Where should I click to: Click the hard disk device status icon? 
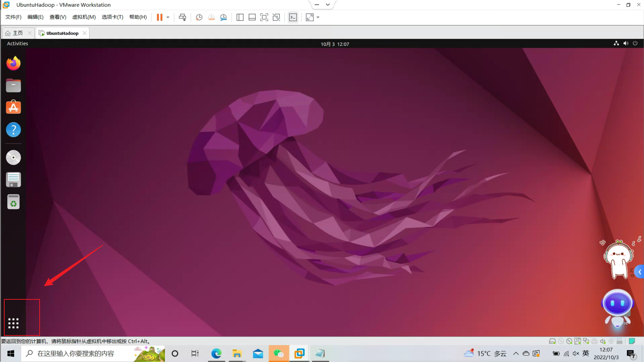click(552, 341)
